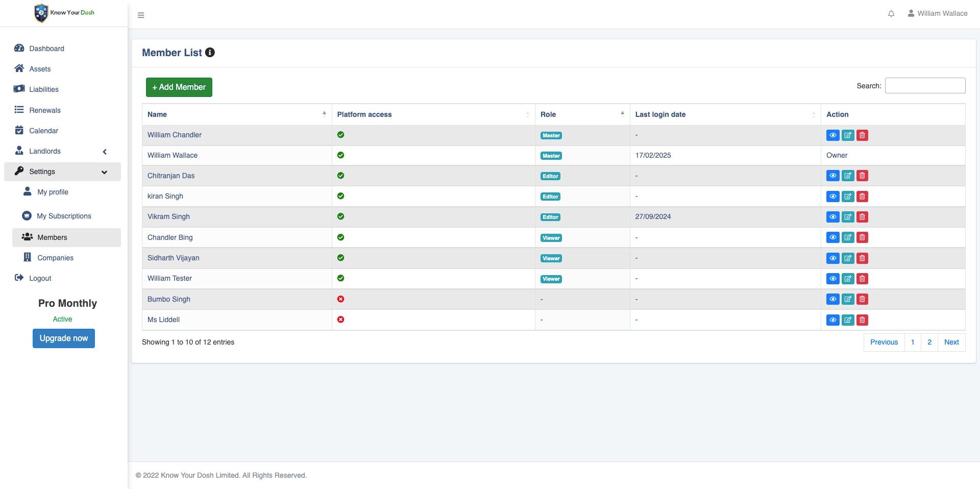View details of Sidharth Vijayan
Image resolution: width=980 pixels, height=489 pixels.
click(x=832, y=258)
